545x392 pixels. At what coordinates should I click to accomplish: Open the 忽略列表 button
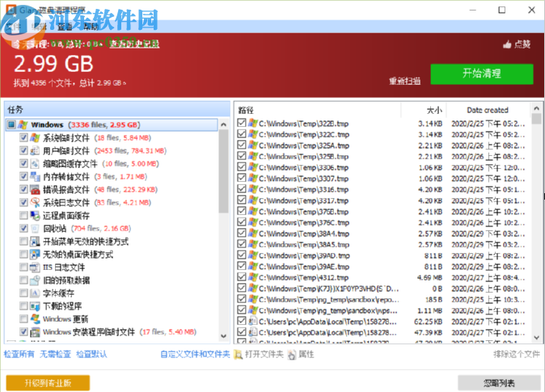tap(499, 383)
